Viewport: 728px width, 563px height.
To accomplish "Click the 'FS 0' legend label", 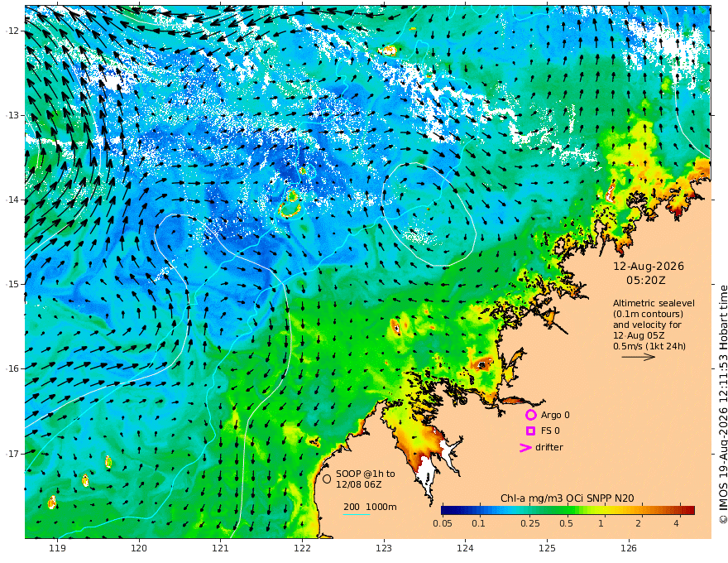I will 550,431.
